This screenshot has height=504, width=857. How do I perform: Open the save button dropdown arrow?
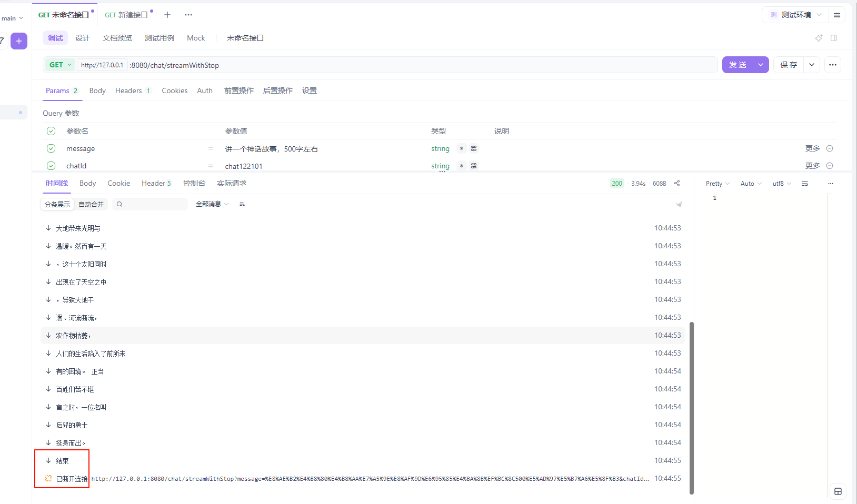point(812,65)
